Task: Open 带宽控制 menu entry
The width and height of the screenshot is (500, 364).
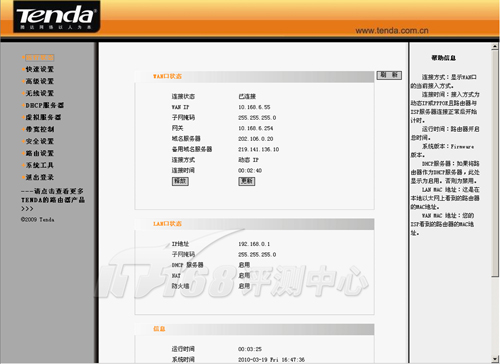Action: coord(40,129)
